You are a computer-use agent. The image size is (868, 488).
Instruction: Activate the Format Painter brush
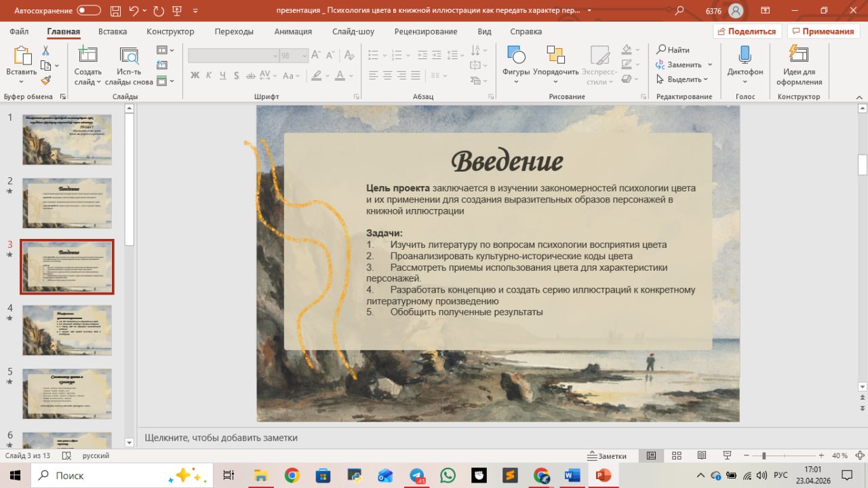tap(45, 80)
